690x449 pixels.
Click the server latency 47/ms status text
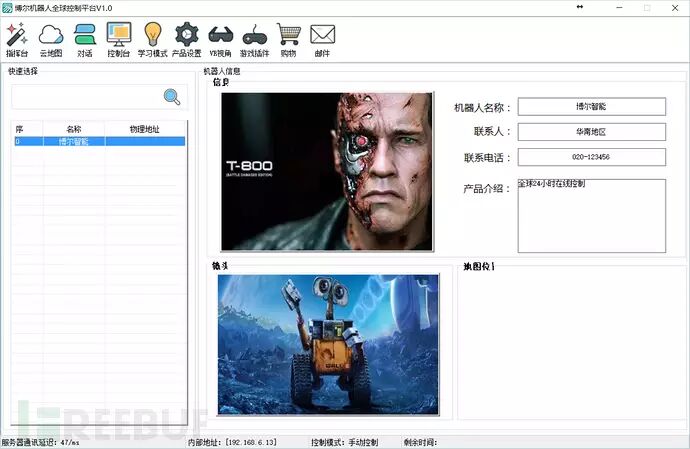pos(40,442)
